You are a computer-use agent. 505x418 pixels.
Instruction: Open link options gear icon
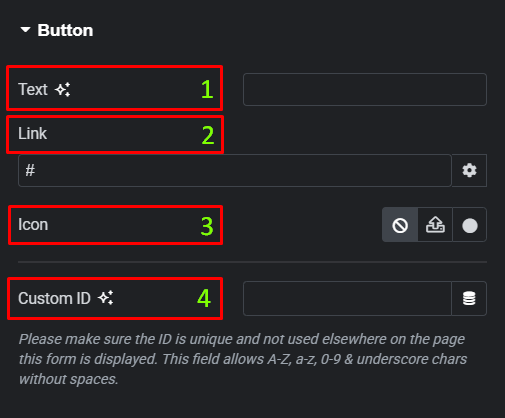[x=469, y=170]
